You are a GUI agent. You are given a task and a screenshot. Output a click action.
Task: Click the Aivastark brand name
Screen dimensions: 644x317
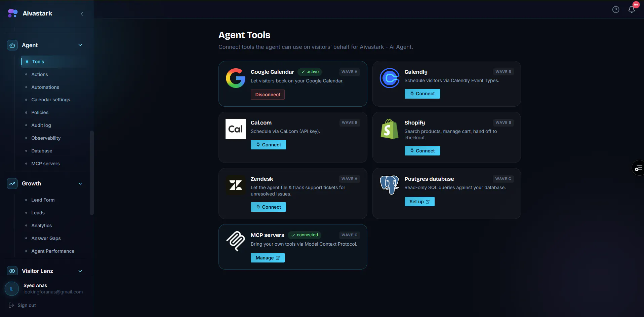(37, 13)
